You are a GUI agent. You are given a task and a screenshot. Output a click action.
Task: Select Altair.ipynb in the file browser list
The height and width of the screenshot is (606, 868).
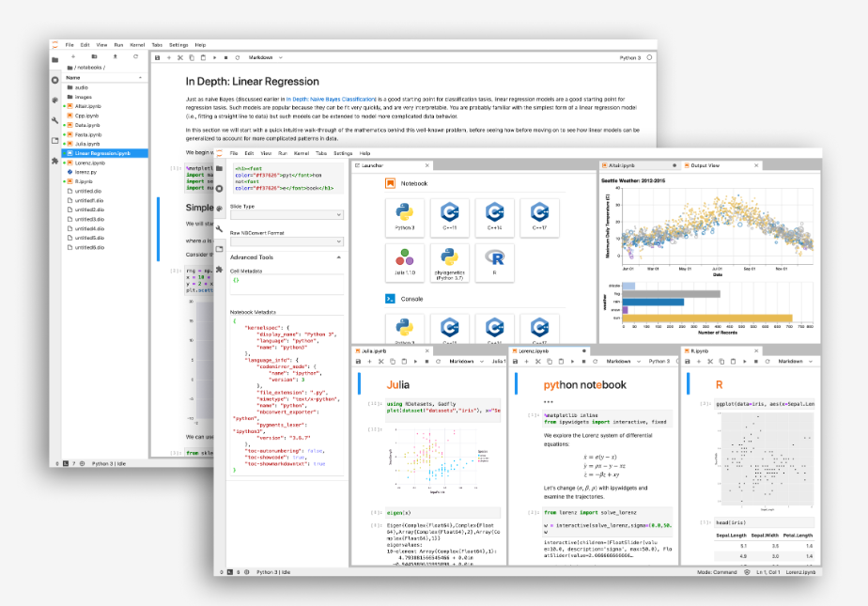point(104,106)
